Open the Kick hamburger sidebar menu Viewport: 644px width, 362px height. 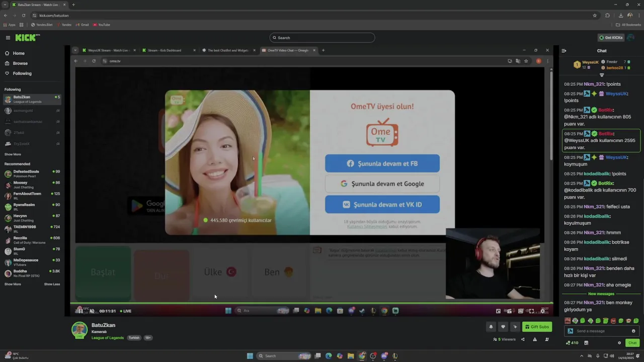[x=8, y=38]
